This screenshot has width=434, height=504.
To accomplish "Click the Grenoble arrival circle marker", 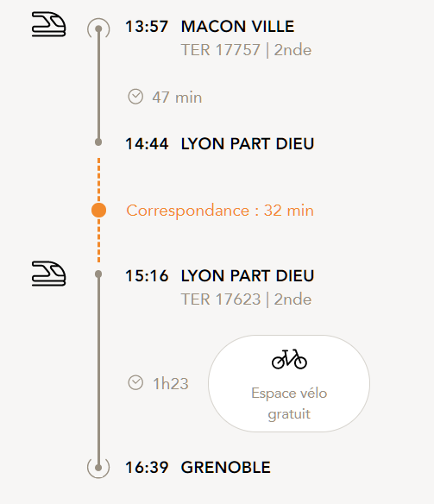I will 98,467.
